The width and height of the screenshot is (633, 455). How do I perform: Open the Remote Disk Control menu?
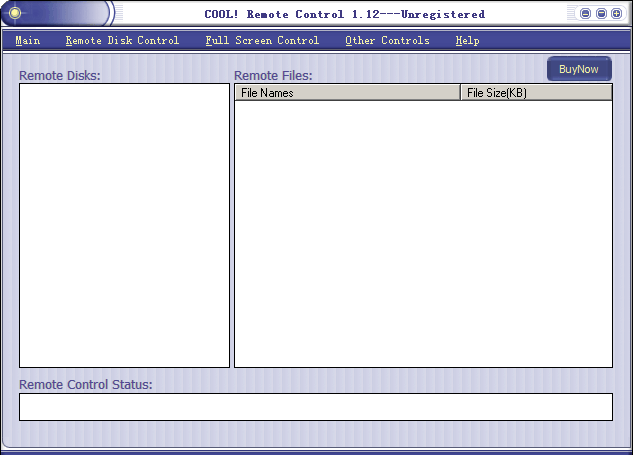122,41
